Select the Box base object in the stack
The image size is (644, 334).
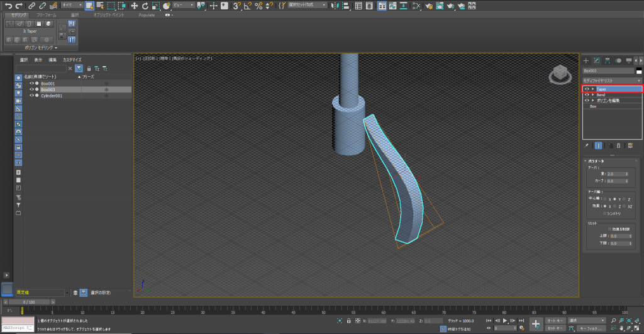tap(593, 106)
